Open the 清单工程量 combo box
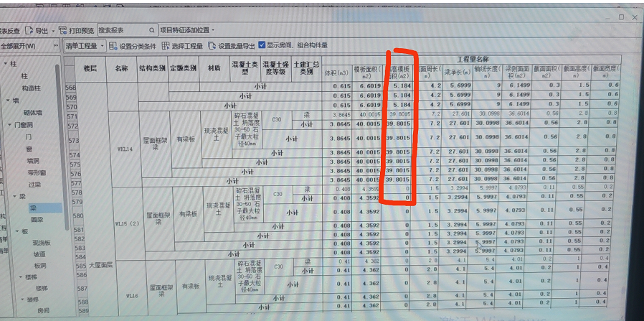The image size is (644, 321). coord(85,46)
